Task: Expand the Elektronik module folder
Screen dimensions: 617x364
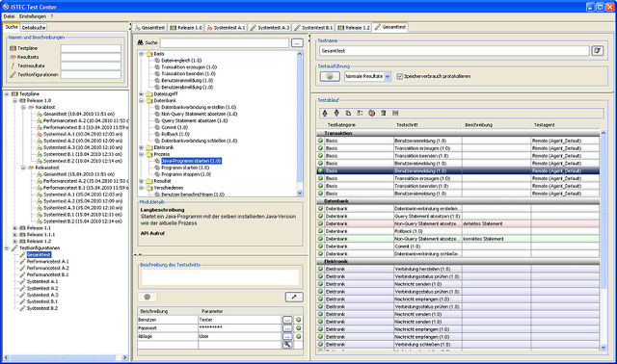Action: click(142, 147)
